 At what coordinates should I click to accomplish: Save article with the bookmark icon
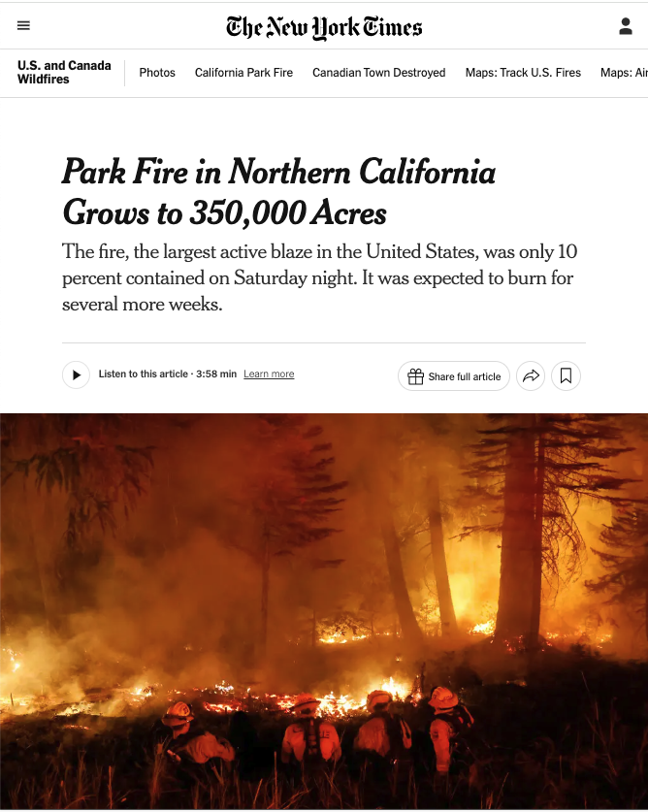coord(566,375)
